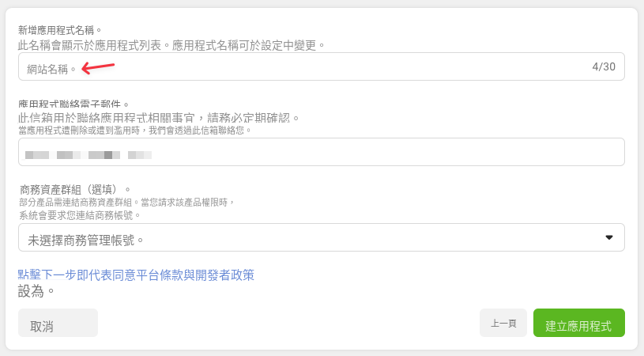
Task: Go back with the 上一頁 button
Action: point(503,323)
